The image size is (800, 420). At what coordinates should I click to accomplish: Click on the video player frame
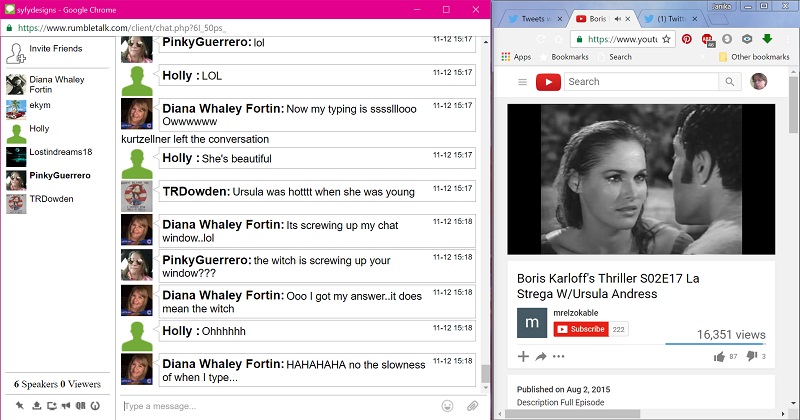641,179
